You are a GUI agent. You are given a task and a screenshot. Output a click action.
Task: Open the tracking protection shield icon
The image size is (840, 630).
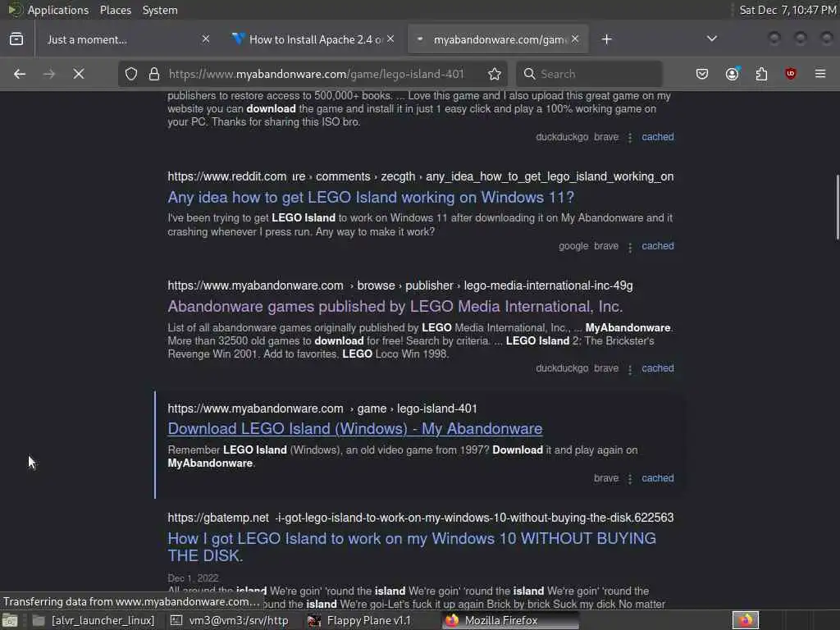(131, 74)
